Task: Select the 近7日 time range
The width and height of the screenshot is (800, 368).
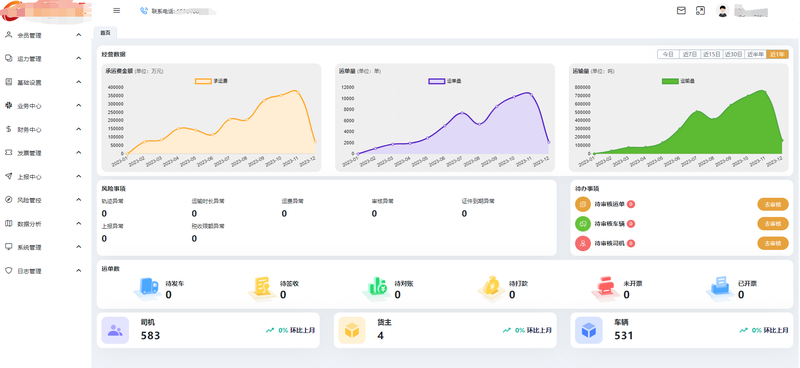Action: [690, 54]
